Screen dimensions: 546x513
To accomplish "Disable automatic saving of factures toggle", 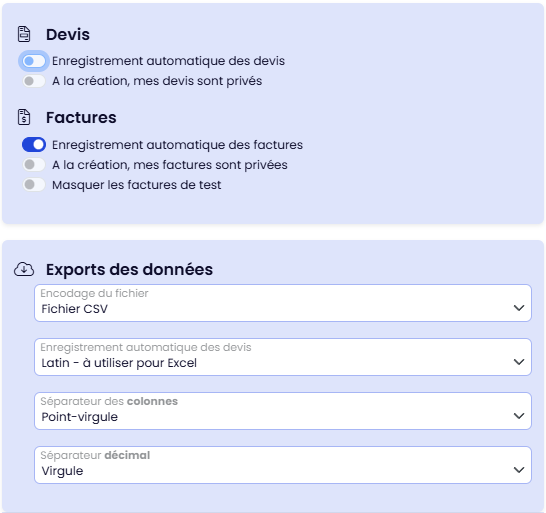I will 34,145.
